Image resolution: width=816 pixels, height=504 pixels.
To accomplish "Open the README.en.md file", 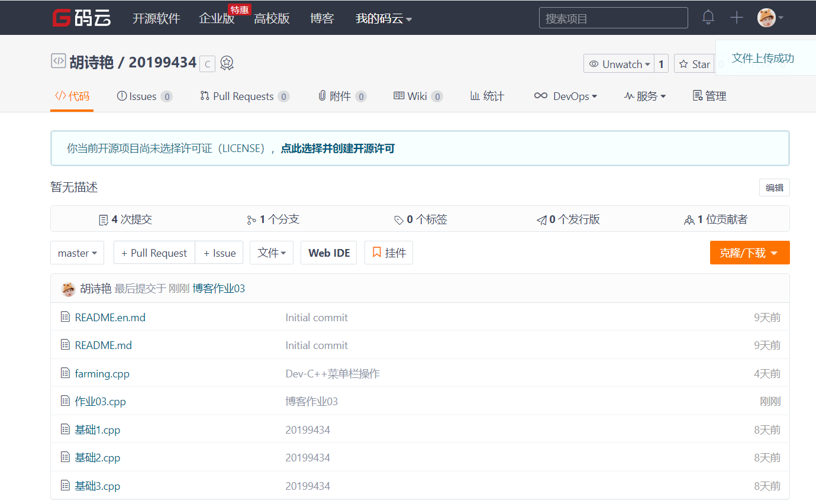I will [110, 317].
